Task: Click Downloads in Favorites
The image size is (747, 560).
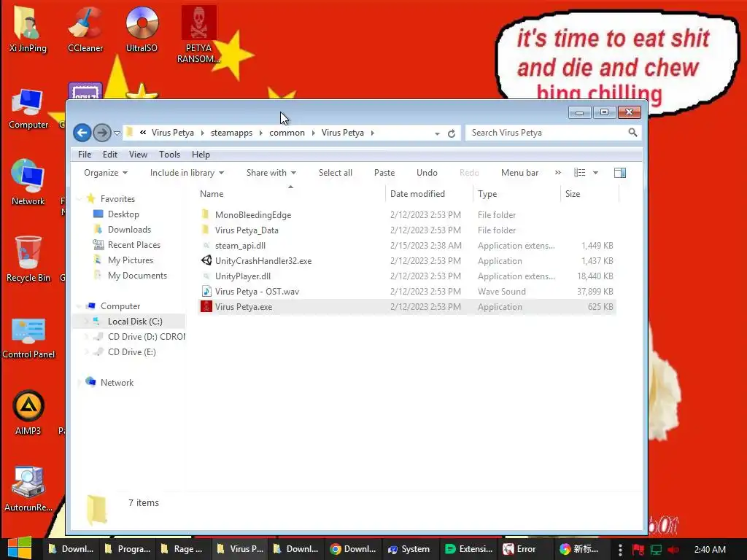Action: pyautogui.click(x=129, y=230)
